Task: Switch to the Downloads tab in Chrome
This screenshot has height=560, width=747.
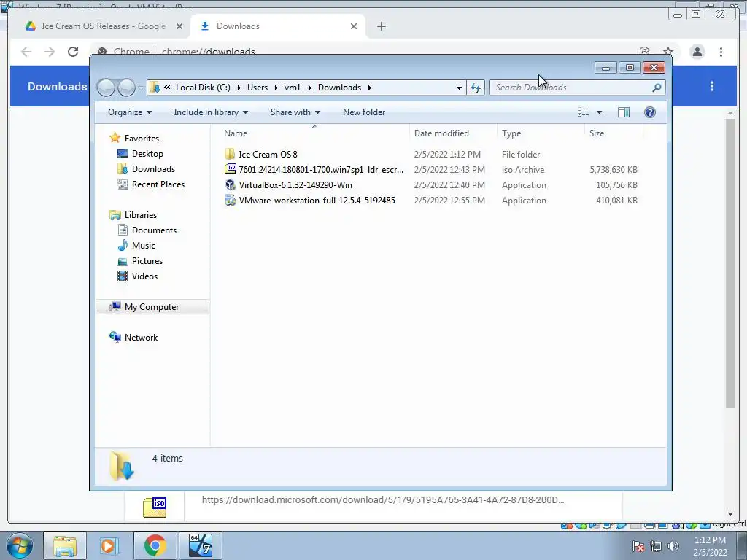Action: [x=278, y=26]
